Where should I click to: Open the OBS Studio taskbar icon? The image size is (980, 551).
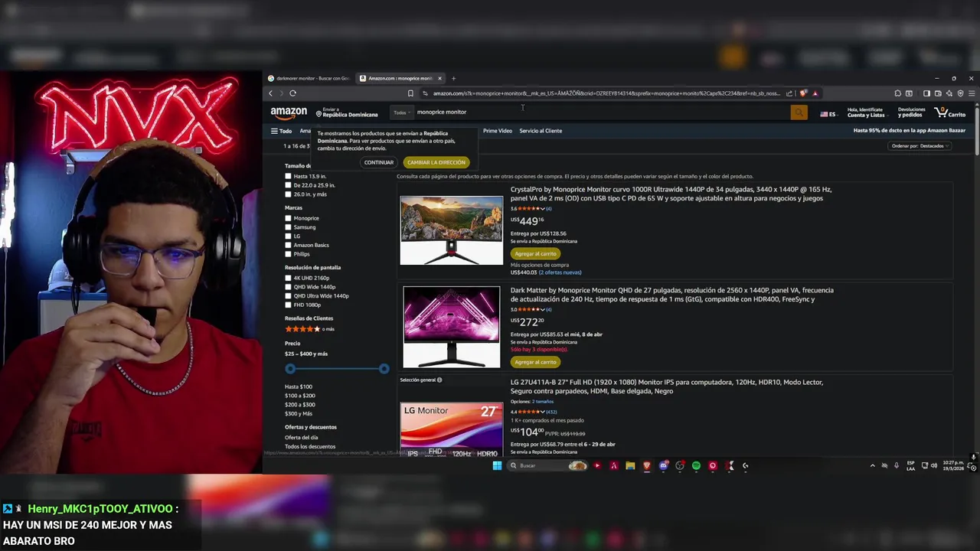[680, 465]
